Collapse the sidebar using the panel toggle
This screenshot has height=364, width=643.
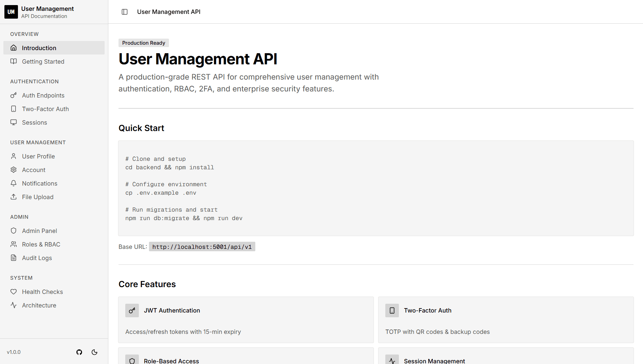(x=125, y=12)
